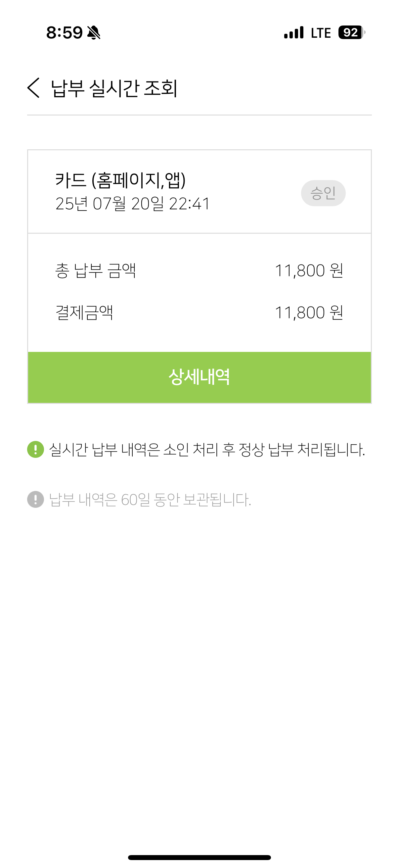
Task: Tap the battery indicator showing 92
Action: (x=351, y=33)
